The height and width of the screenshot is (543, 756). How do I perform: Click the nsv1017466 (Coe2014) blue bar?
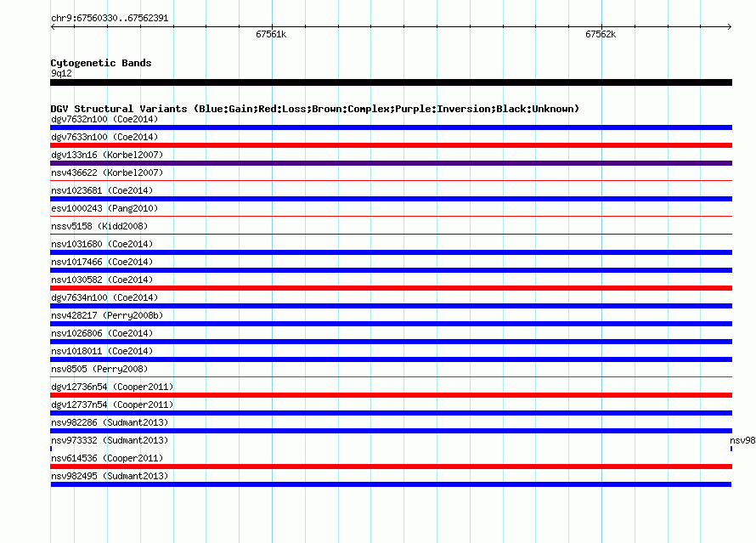point(391,270)
